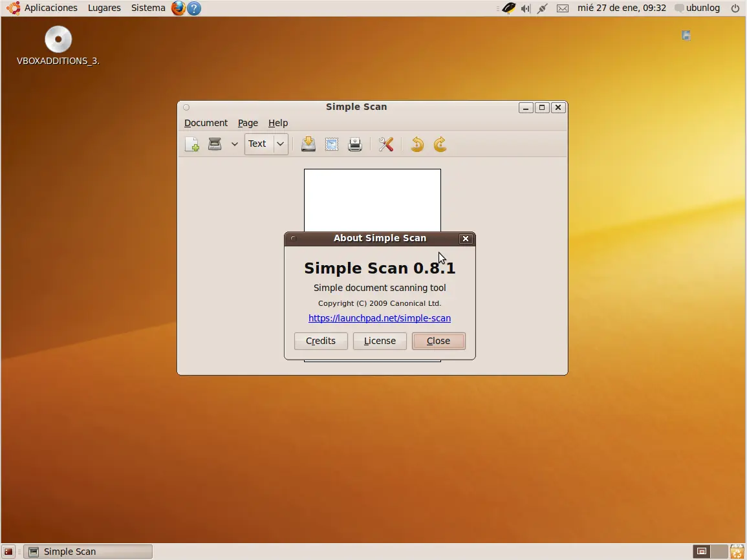Open the Sistema menu
747x560 pixels.
click(148, 8)
